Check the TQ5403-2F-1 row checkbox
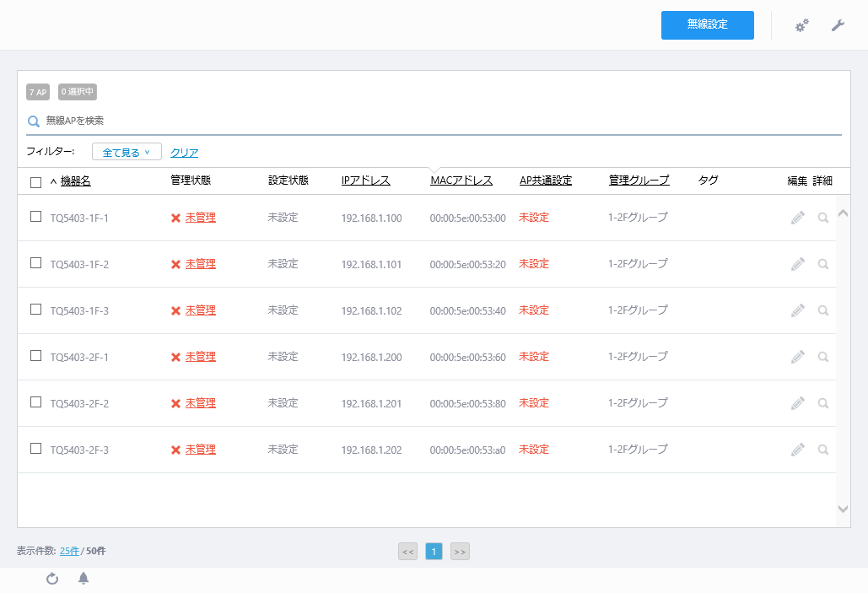This screenshot has height=593, width=868. click(36, 355)
